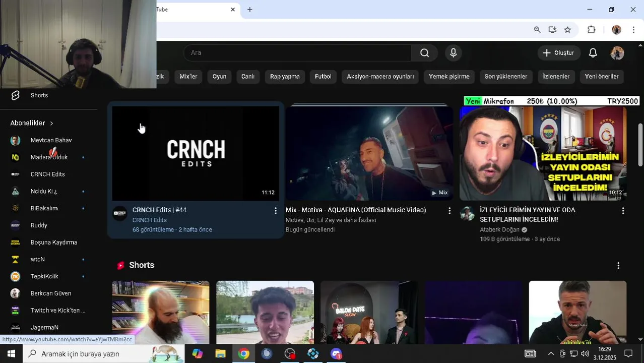Open the Ataberk Doğan channel avatar
The height and width of the screenshot is (363, 644).
pyautogui.click(x=467, y=213)
